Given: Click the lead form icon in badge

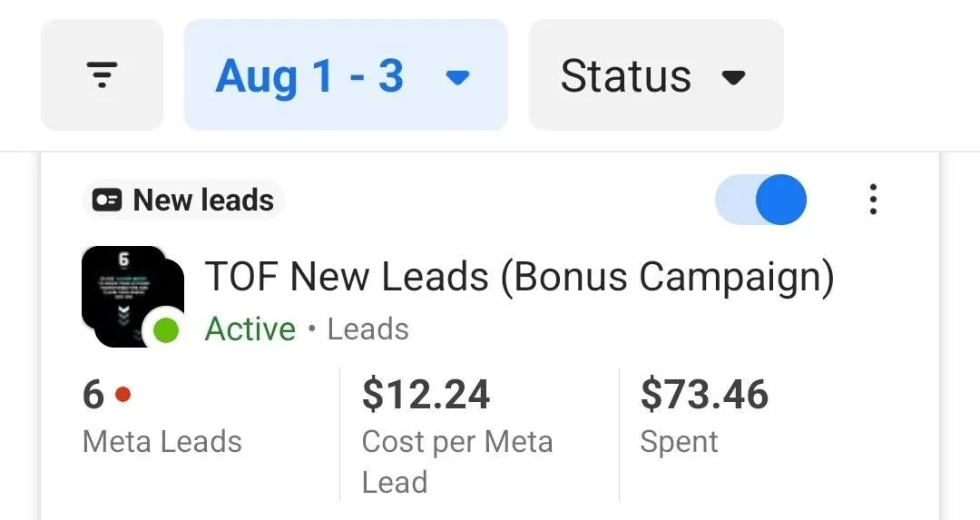Looking at the screenshot, I should 108,201.
